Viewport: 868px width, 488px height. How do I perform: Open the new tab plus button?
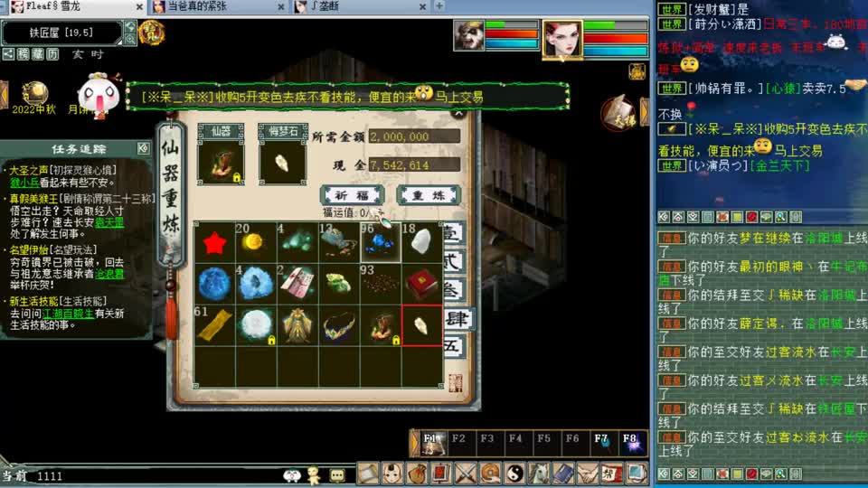(x=439, y=7)
